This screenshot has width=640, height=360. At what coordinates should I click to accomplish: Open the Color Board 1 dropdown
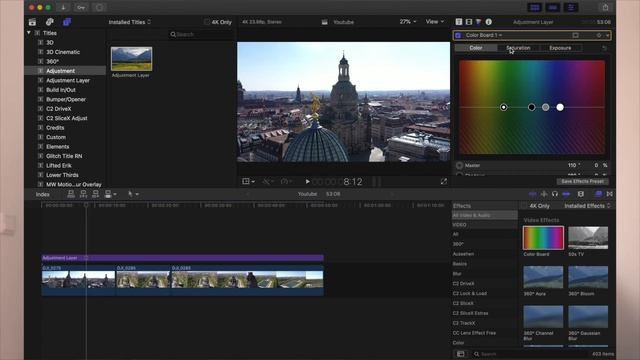click(x=484, y=36)
